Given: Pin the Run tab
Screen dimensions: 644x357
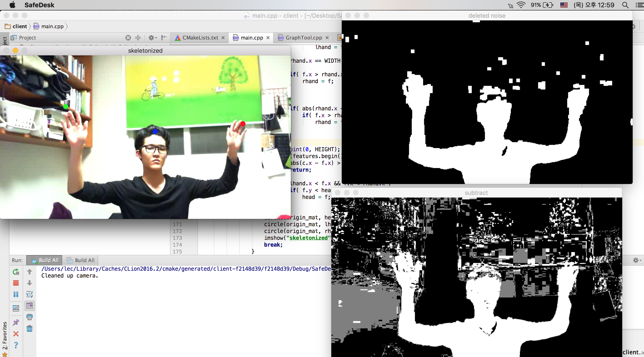Looking at the screenshot, I should coord(16,322).
